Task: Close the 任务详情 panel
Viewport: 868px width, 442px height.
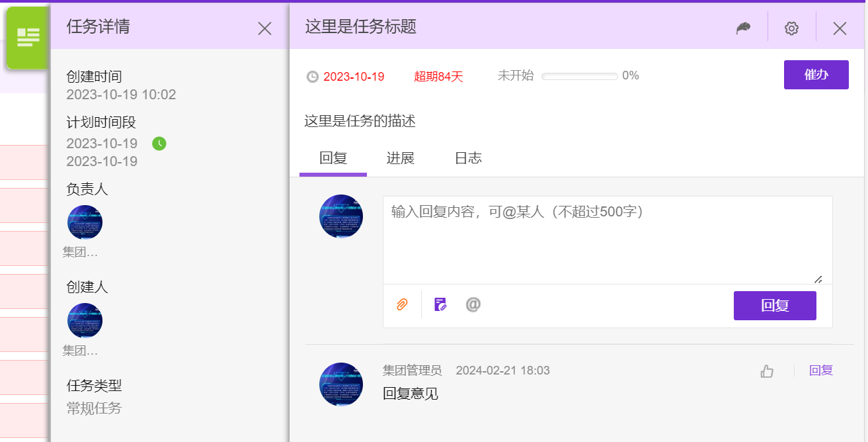Action: pyautogui.click(x=264, y=28)
